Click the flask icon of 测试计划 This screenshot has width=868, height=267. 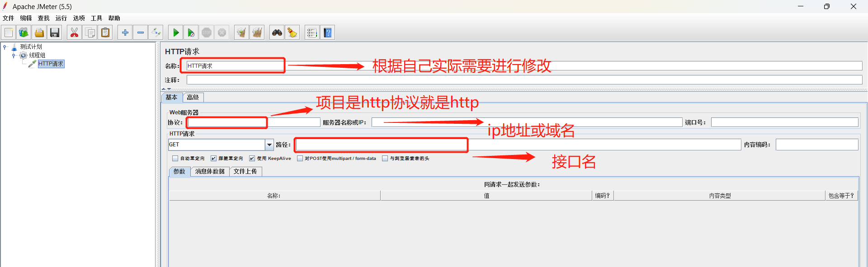pyautogui.click(x=14, y=47)
